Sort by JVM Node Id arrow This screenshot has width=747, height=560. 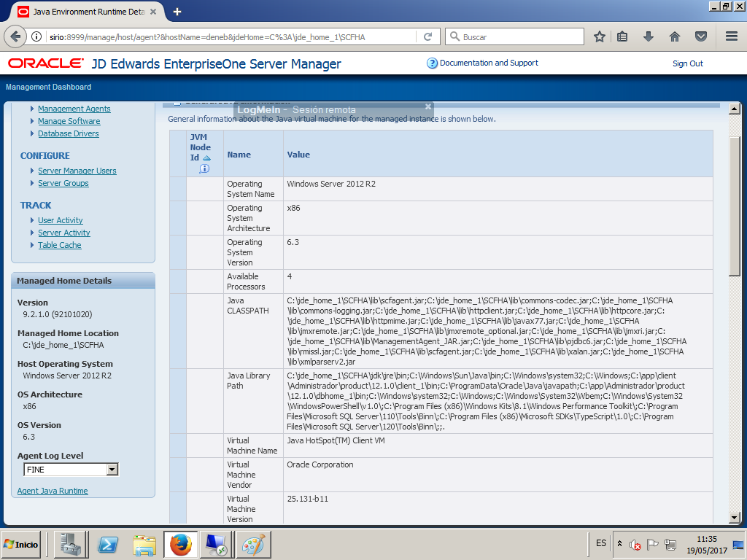pos(206,157)
